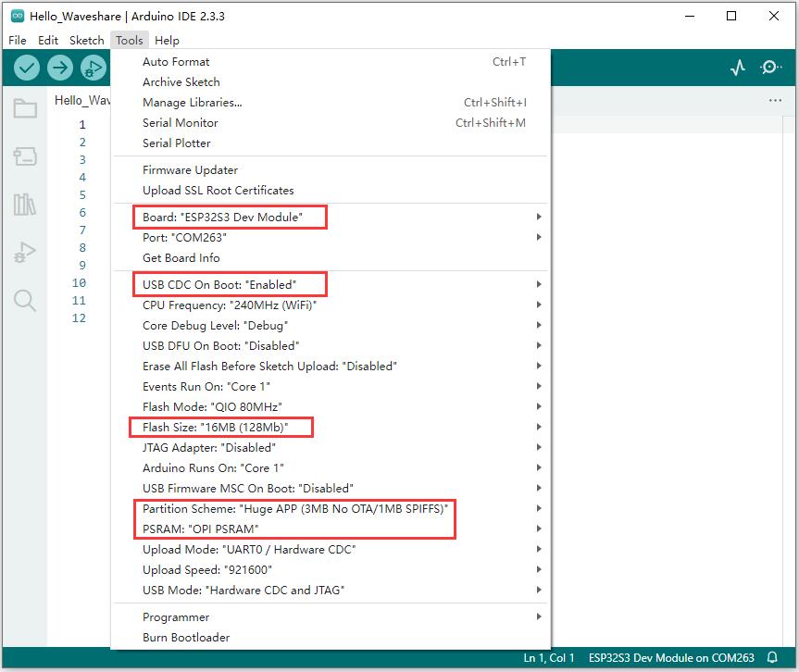Click the Upload arrow button
This screenshot has height=672, width=799.
tap(60, 68)
